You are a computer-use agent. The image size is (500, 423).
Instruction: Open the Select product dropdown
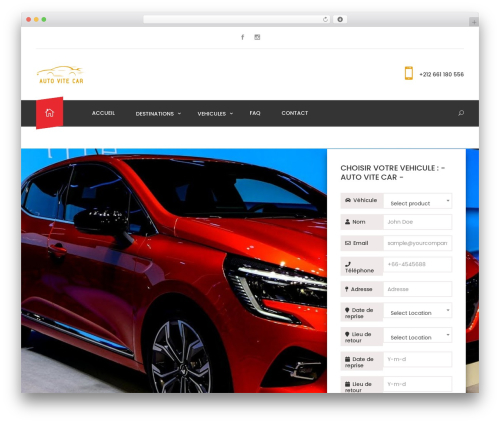[x=418, y=201]
